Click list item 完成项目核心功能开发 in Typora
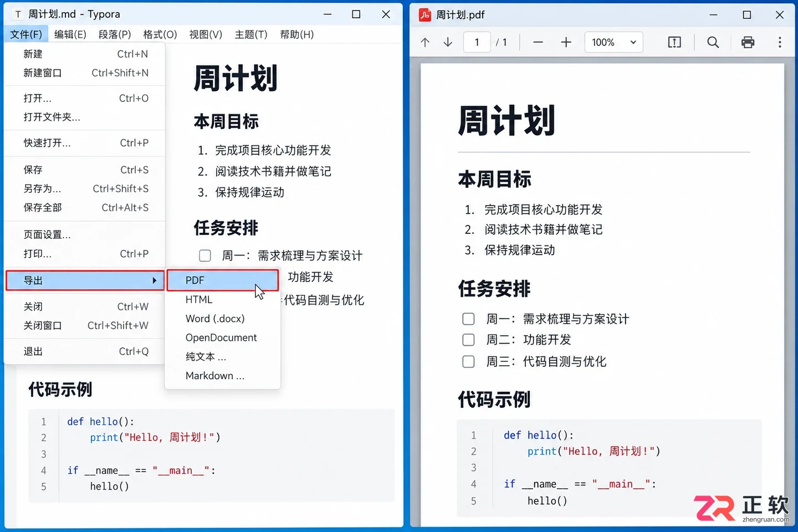Image resolution: width=798 pixels, height=532 pixels. tap(273, 150)
